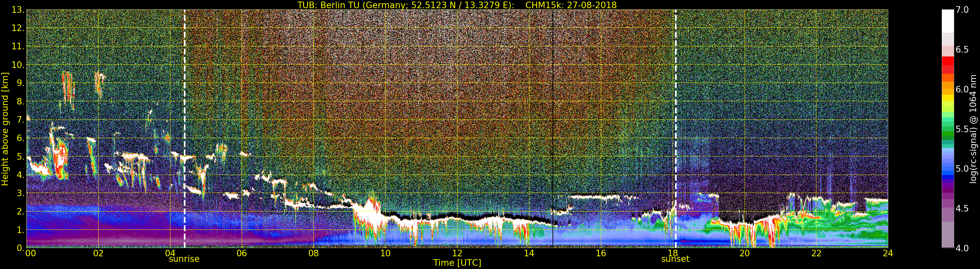Click the height axis tick label '3.'
The height and width of the screenshot is (269, 980).
20,193
